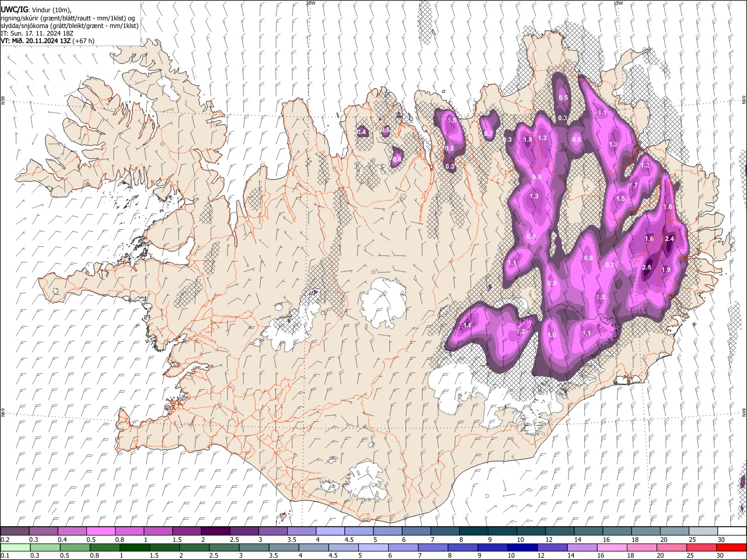The height and width of the screenshot is (560, 747).
Task: Pick the pale green swatch starting the rain scale
Action: [x=15, y=547]
